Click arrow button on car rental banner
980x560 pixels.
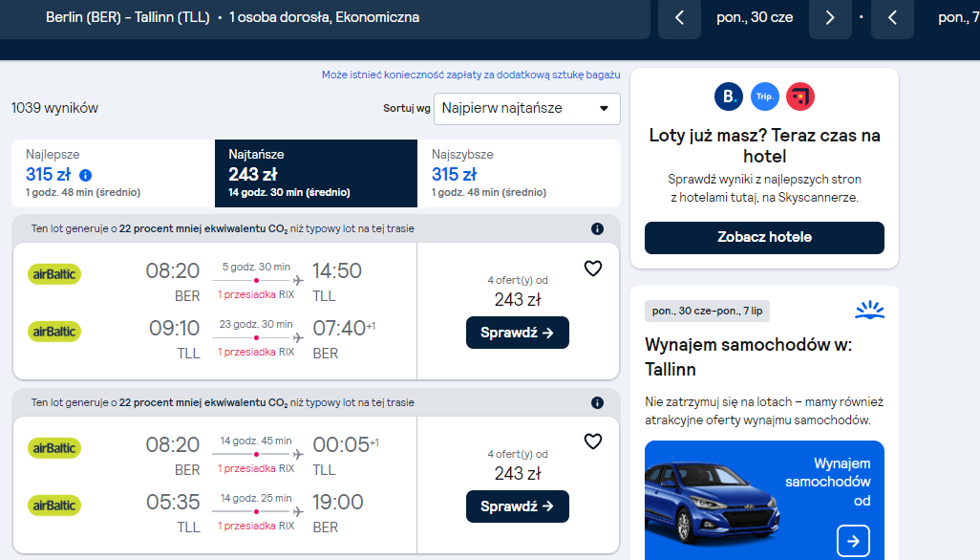coord(853,541)
